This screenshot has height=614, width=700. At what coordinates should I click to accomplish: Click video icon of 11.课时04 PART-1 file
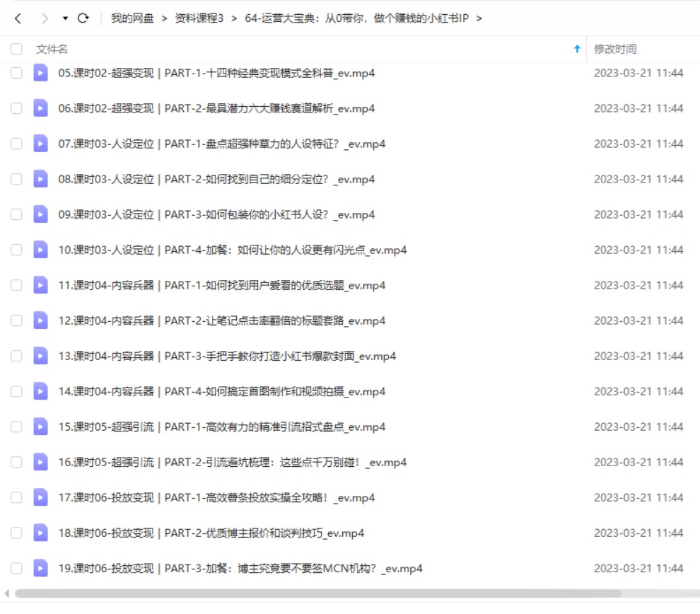coord(40,285)
